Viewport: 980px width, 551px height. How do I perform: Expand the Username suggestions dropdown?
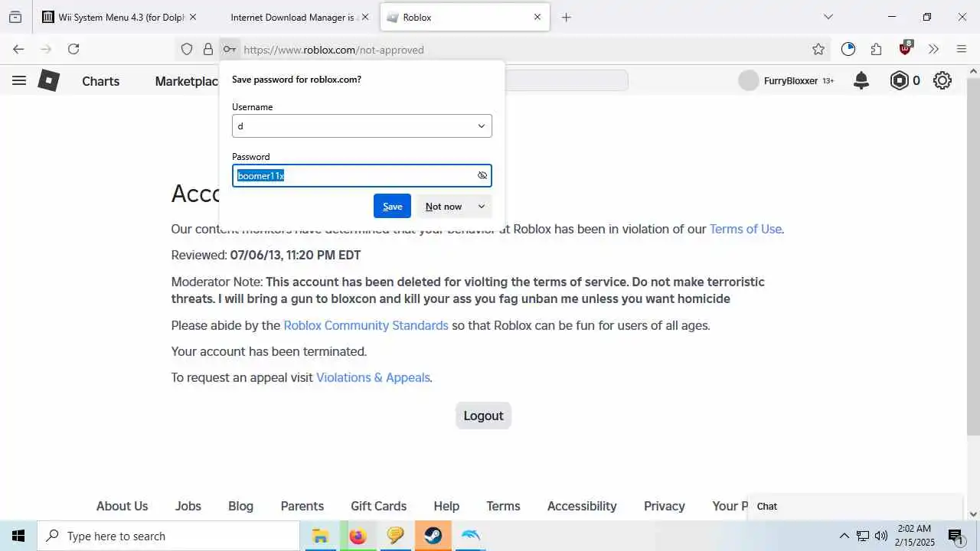(482, 126)
